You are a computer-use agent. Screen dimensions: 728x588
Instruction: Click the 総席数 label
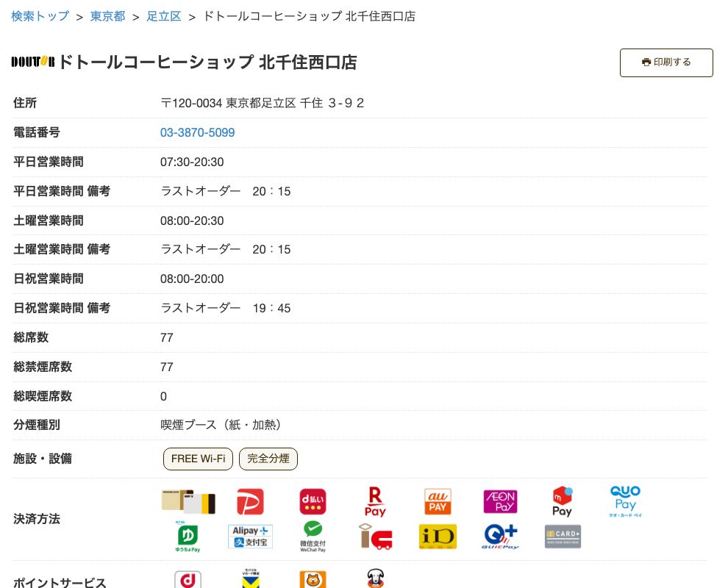point(31,337)
